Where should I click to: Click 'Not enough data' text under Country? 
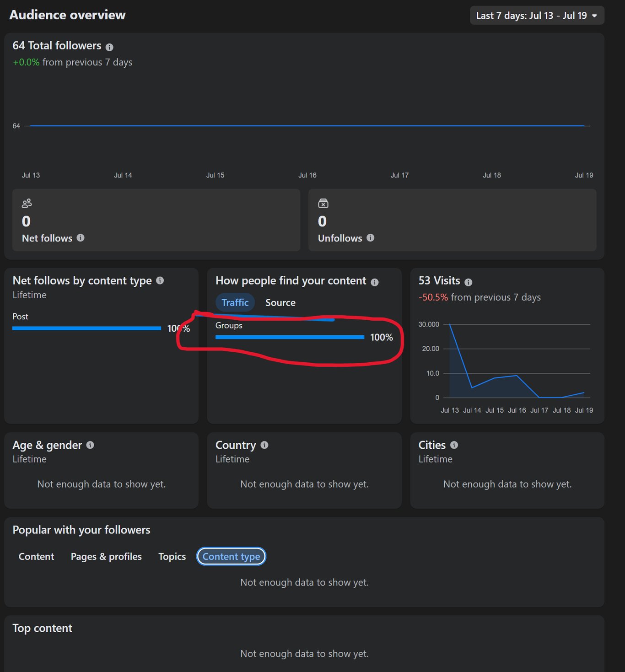304,484
